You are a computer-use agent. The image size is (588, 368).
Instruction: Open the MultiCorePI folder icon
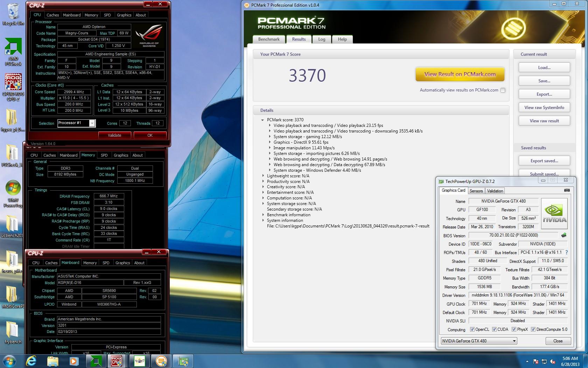pos(13,297)
